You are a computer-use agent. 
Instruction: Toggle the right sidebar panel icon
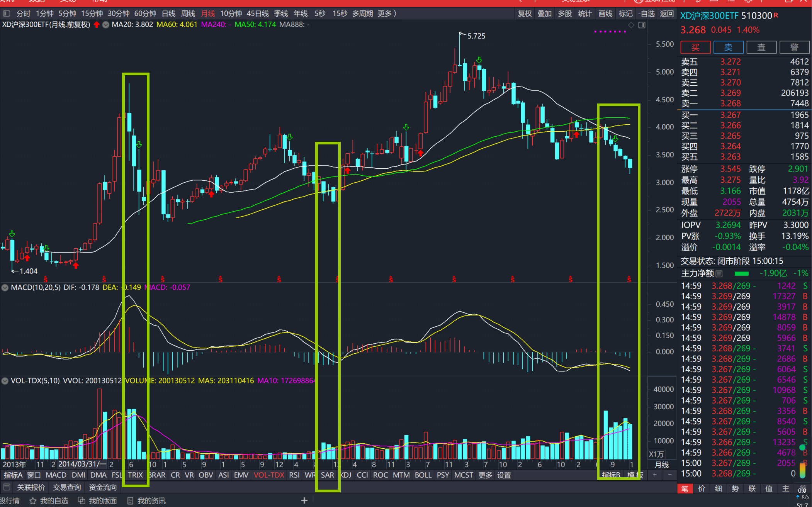click(x=642, y=25)
